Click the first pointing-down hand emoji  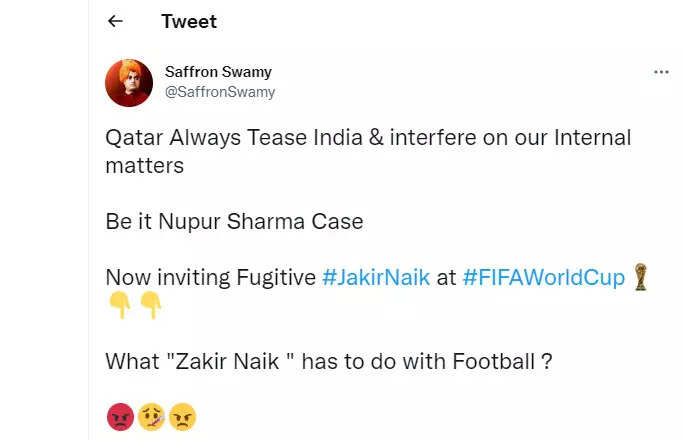(x=119, y=306)
